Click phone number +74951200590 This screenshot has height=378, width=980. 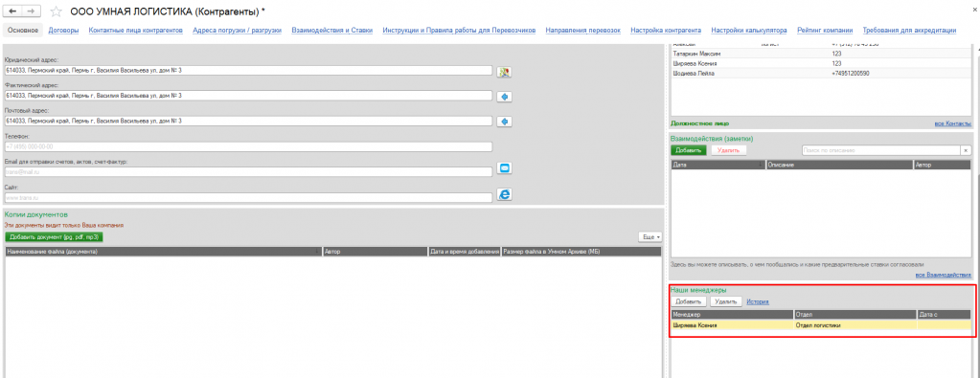tap(851, 74)
